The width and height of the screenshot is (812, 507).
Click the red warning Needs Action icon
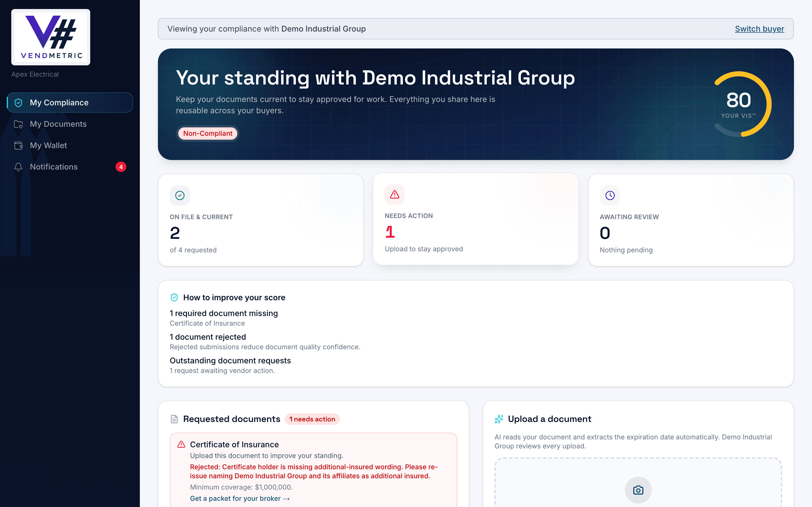[x=395, y=194]
